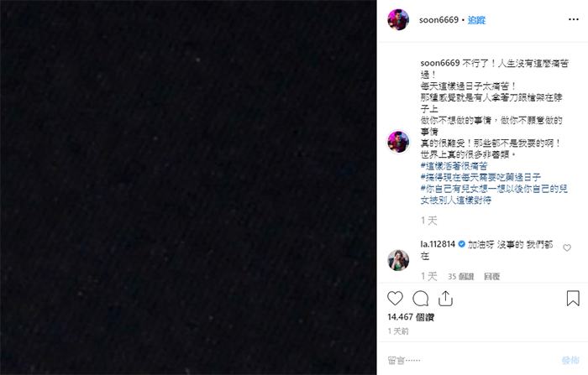Focus the 留言 comment input field
Viewport: 588px width, 375px height.
(x=472, y=360)
